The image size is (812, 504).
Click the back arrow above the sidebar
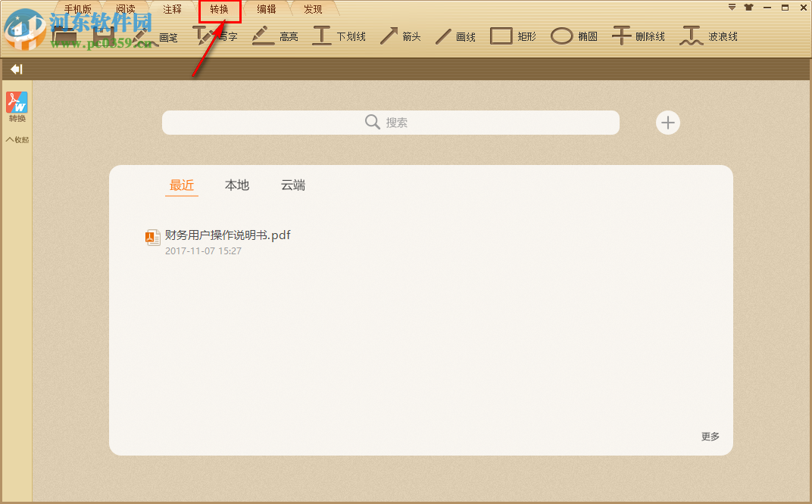coord(15,69)
